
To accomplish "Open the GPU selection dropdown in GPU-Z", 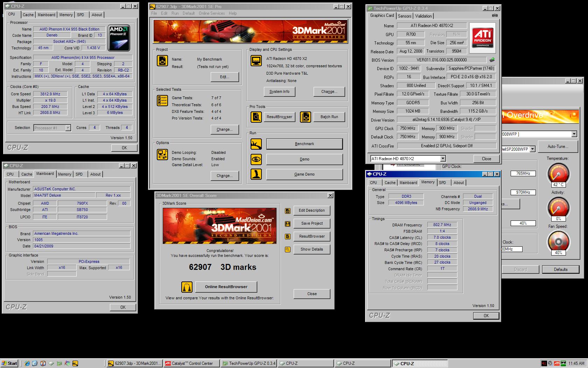I will [x=443, y=159].
